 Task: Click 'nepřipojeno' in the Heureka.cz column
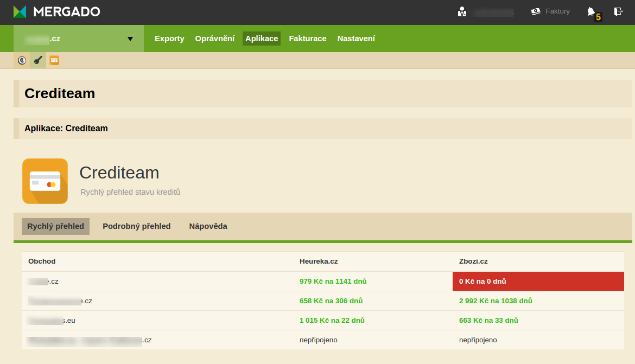pyautogui.click(x=318, y=340)
